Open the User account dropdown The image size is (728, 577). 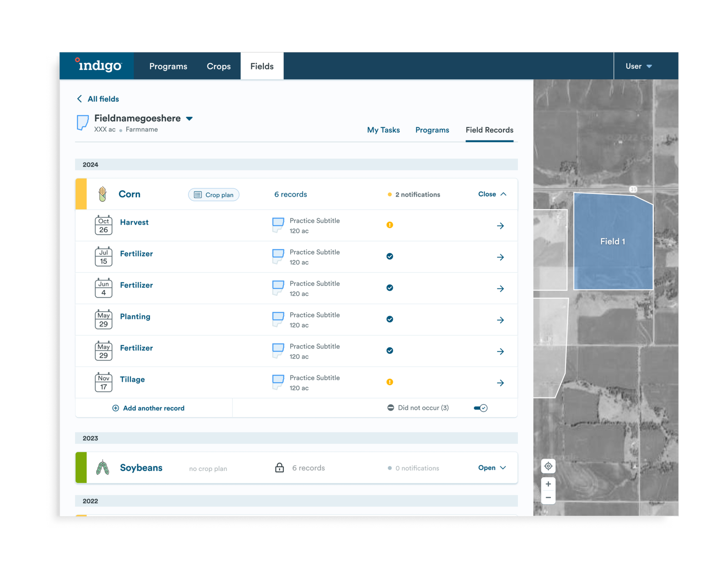tap(638, 66)
